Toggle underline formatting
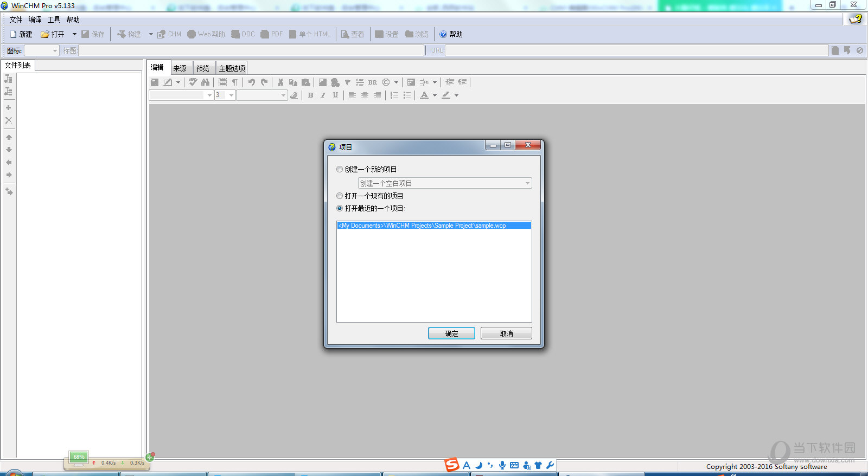This screenshot has width=868, height=476. tap(335, 95)
